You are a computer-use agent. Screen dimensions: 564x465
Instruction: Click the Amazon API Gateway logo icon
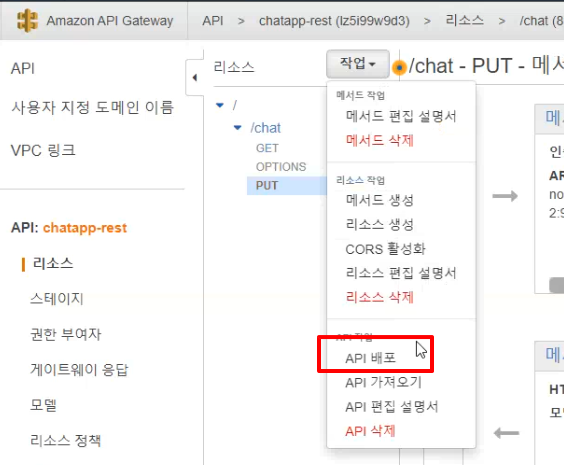pos(27,21)
